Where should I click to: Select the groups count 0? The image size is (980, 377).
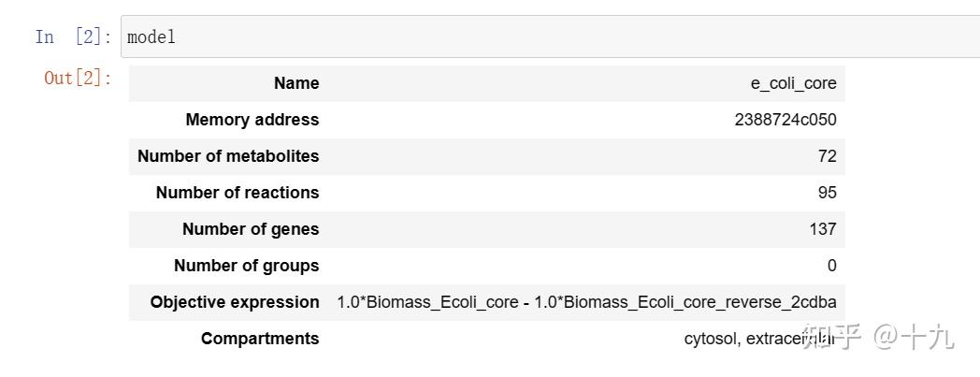[x=831, y=266]
